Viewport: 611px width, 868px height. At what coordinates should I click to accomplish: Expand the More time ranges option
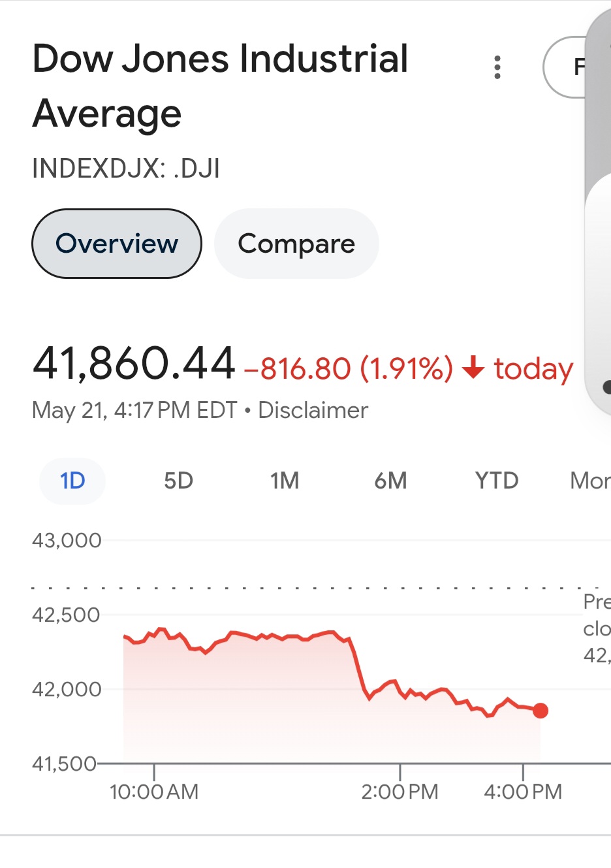click(590, 481)
